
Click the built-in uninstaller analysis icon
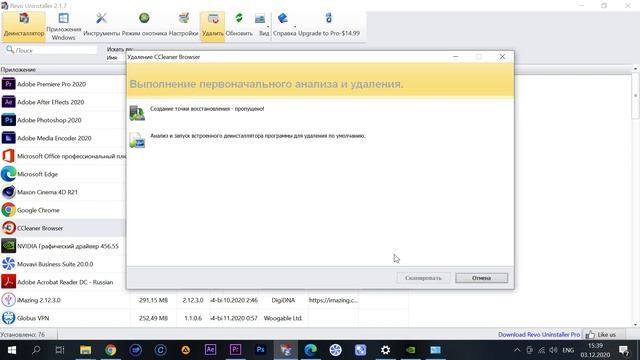[x=137, y=140]
